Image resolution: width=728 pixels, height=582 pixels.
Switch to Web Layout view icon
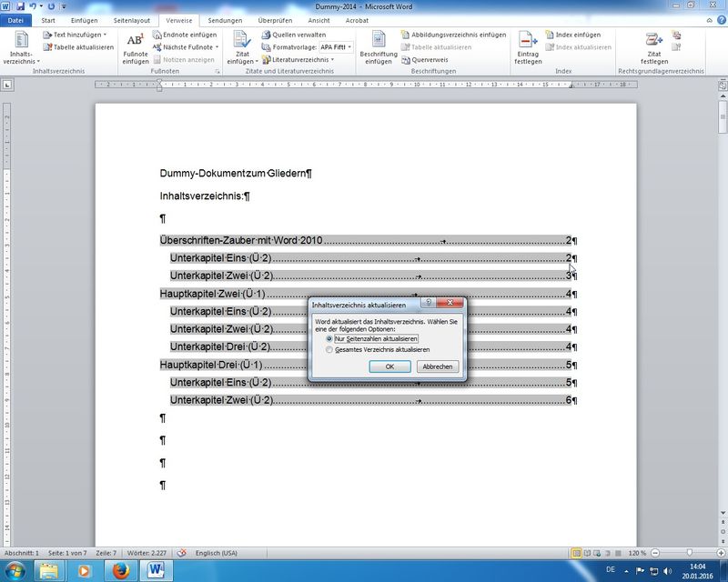coord(597,553)
